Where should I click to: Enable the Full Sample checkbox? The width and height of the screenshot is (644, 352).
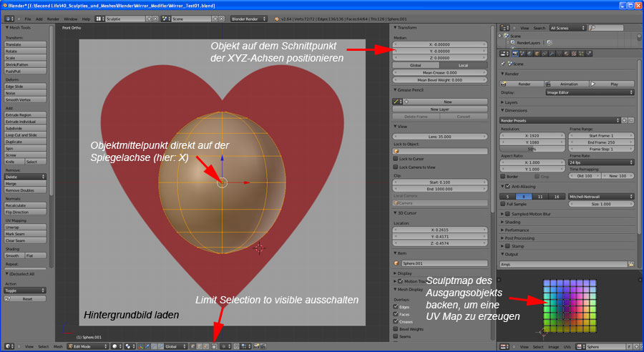click(x=502, y=204)
